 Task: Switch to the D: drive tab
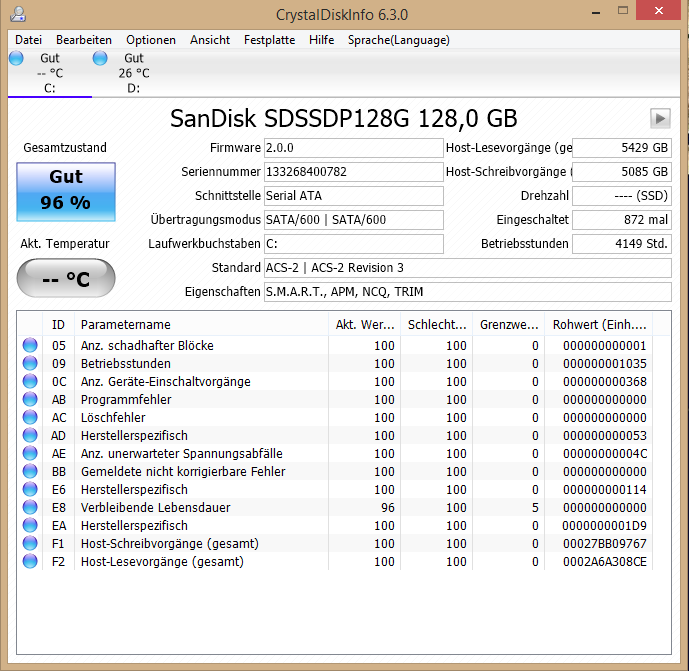[x=134, y=73]
